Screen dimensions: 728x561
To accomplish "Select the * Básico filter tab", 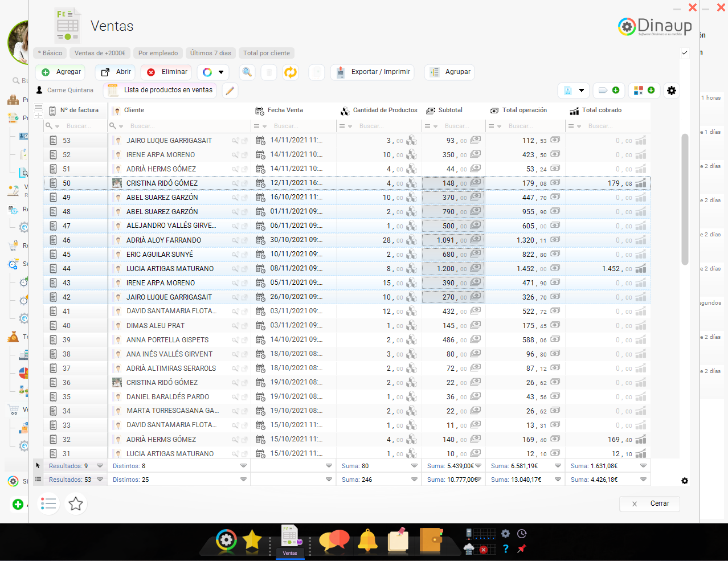I will [50, 53].
